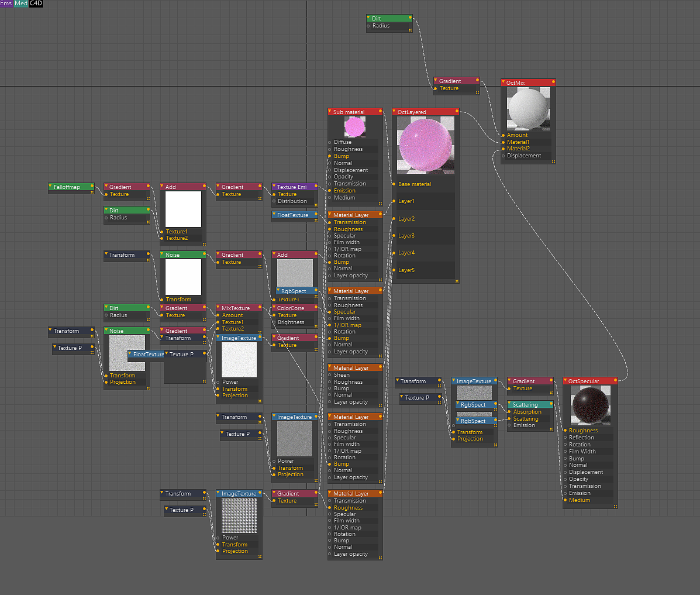Viewport: 700px width, 595px height.
Task: Click the Texture Emi node output port
Action: 316,186
